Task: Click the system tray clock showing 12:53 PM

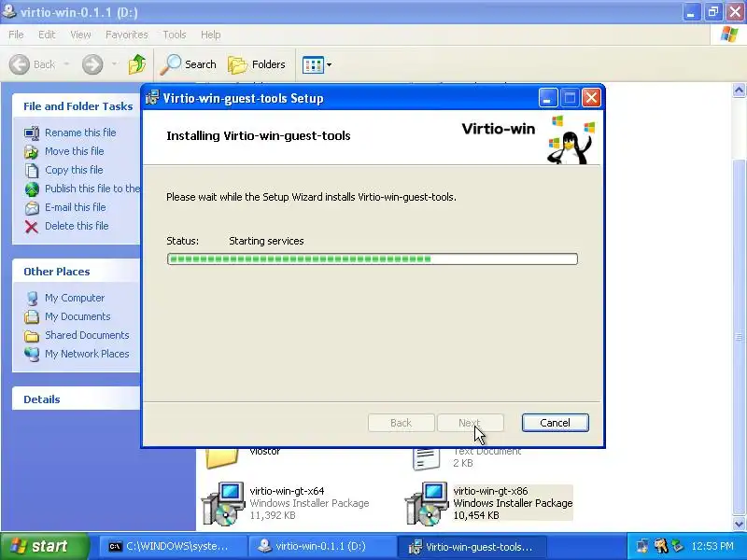Action: tap(712, 547)
